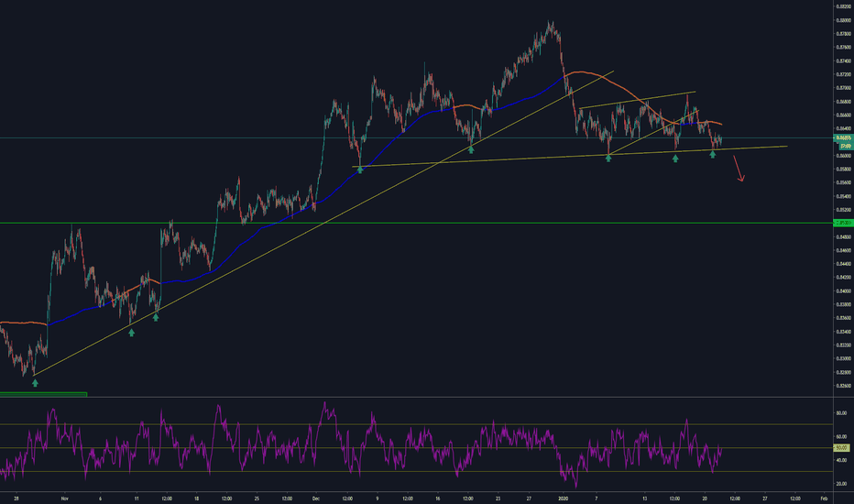
Task: Click the red downward projection arrow
Action: (x=740, y=172)
